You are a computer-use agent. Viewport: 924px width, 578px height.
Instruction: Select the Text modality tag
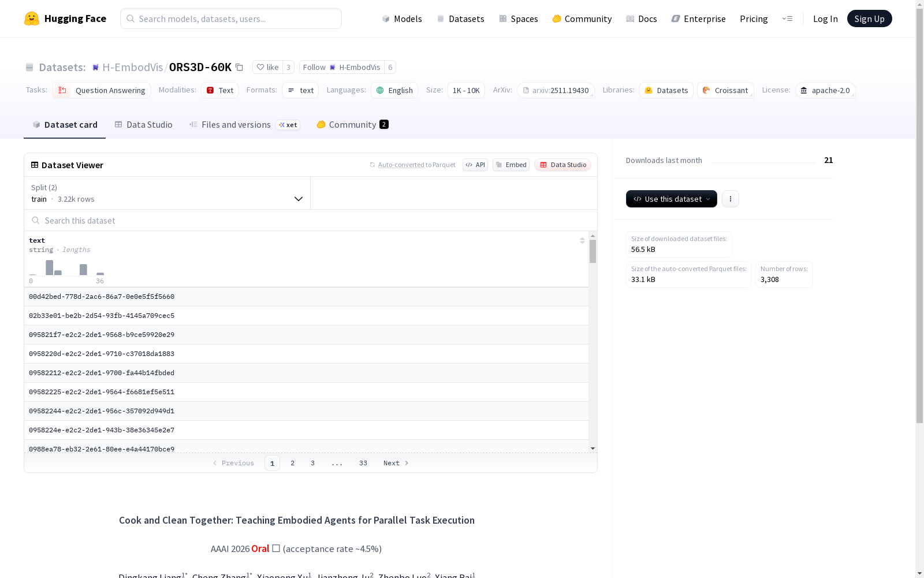coord(219,90)
